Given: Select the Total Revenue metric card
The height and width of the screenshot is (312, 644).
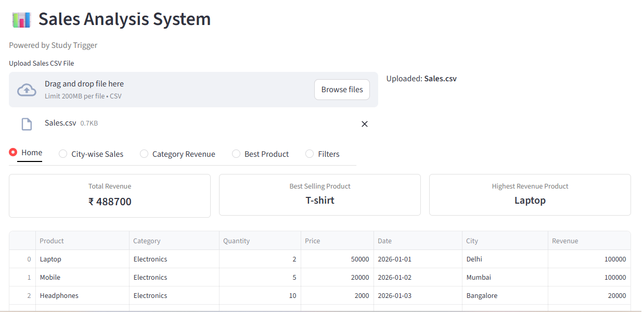Looking at the screenshot, I should pyautogui.click(x=110, y=195).
